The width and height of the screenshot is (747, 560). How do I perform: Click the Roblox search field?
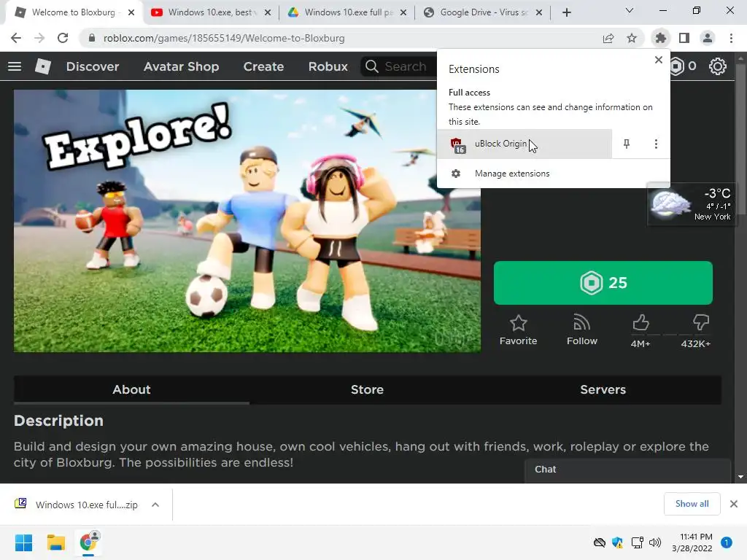(399, 66)
